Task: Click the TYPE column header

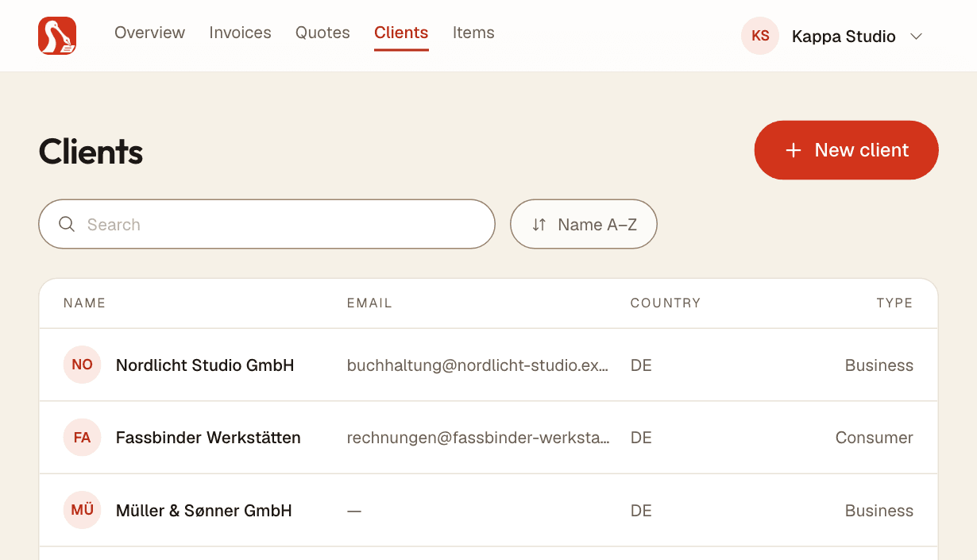Action: 895,303
